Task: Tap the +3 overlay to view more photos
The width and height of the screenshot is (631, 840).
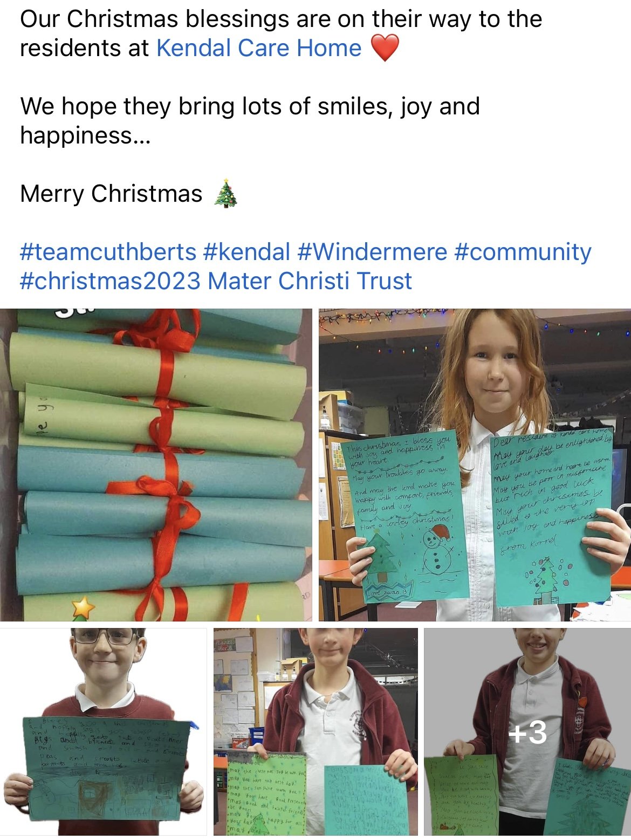Action: (x=527, y=734)
